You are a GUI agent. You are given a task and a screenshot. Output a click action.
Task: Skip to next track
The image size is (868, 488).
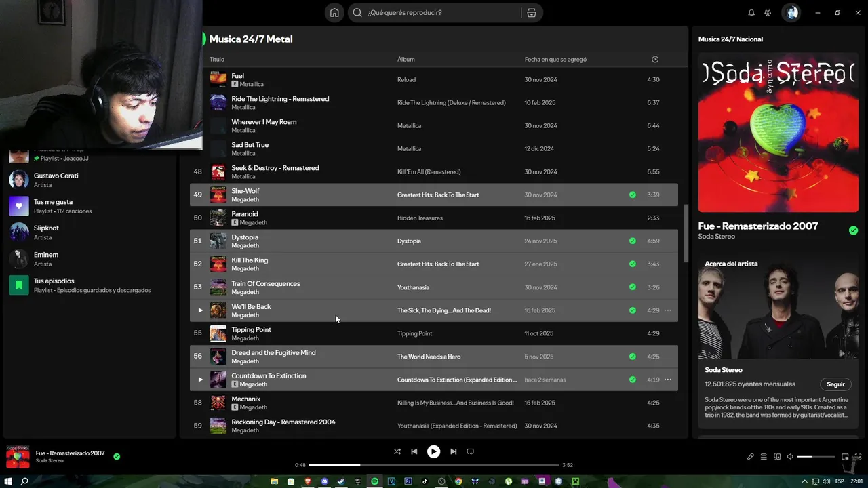[453, 451]
